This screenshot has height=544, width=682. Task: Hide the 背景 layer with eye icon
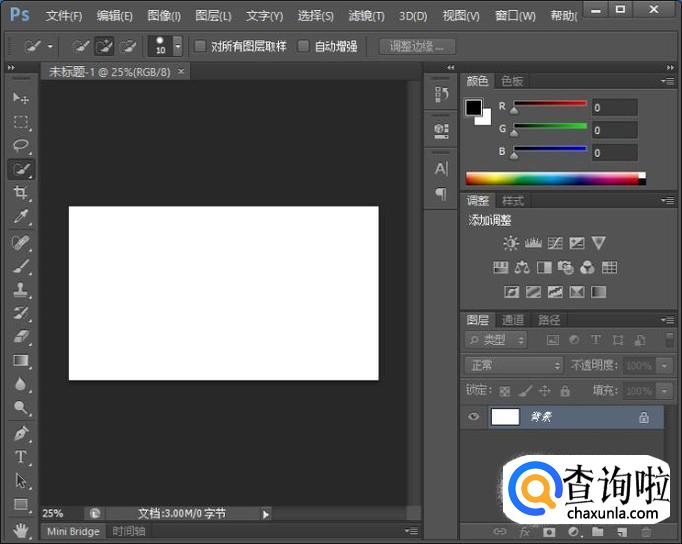coord(474,417)
